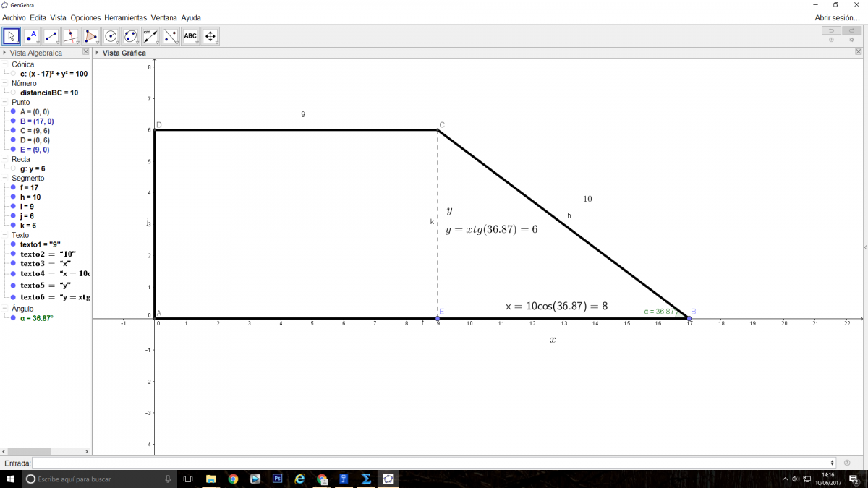Select the Circle with center tool
Viewport: 868px width, 488px height.
pos(111,36)
